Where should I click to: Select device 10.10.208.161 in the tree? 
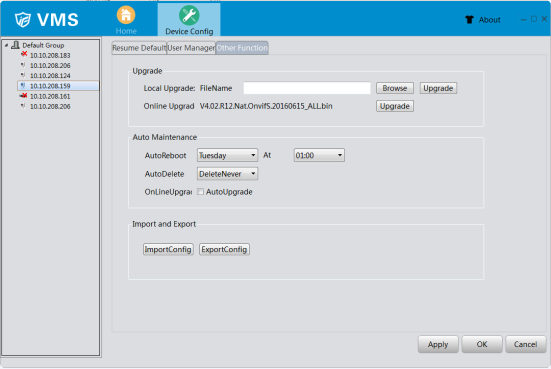click(x=50, y=96)
